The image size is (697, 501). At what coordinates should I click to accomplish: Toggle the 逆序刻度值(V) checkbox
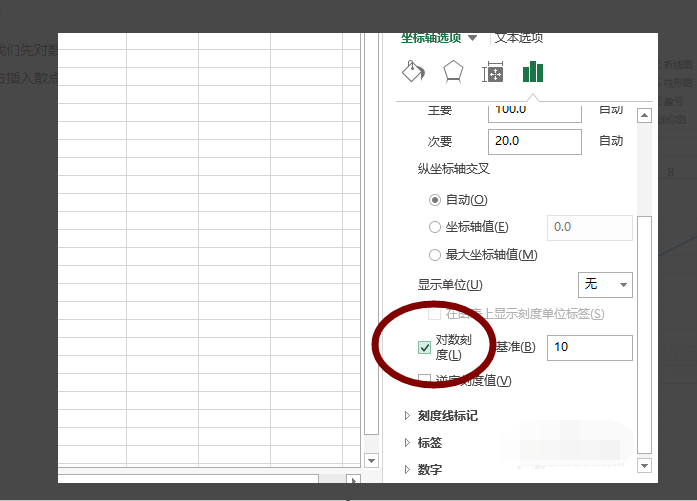coord(425,380)
